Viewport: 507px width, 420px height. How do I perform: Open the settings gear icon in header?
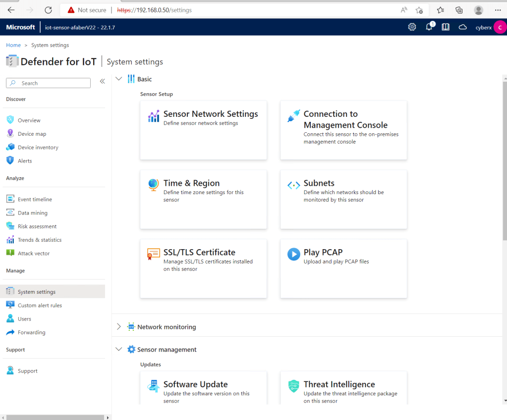[x=412, y=27]
